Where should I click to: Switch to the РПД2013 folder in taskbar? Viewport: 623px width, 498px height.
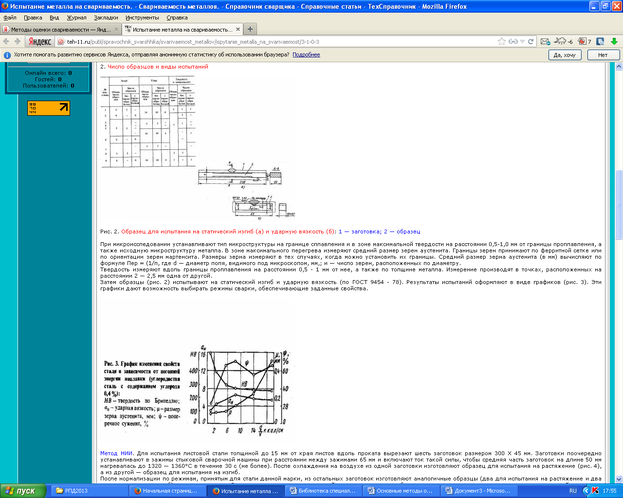(x=89, y=491)
